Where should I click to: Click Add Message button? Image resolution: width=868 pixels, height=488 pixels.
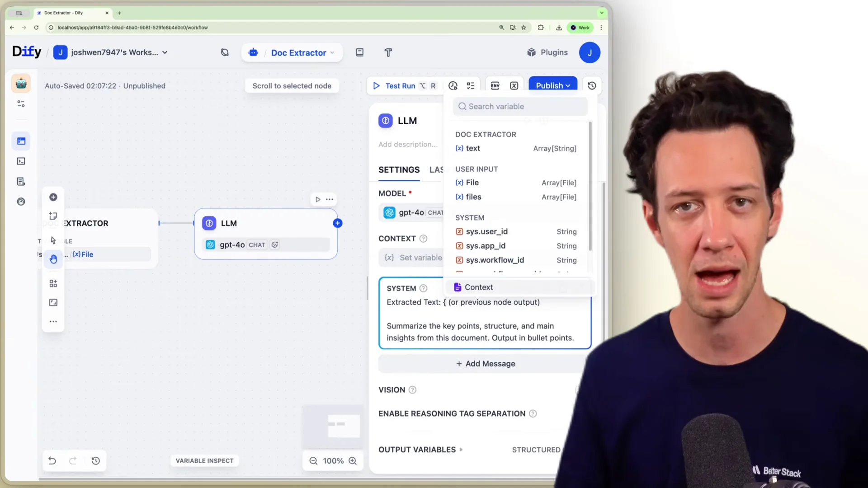[x=485, y=364]
